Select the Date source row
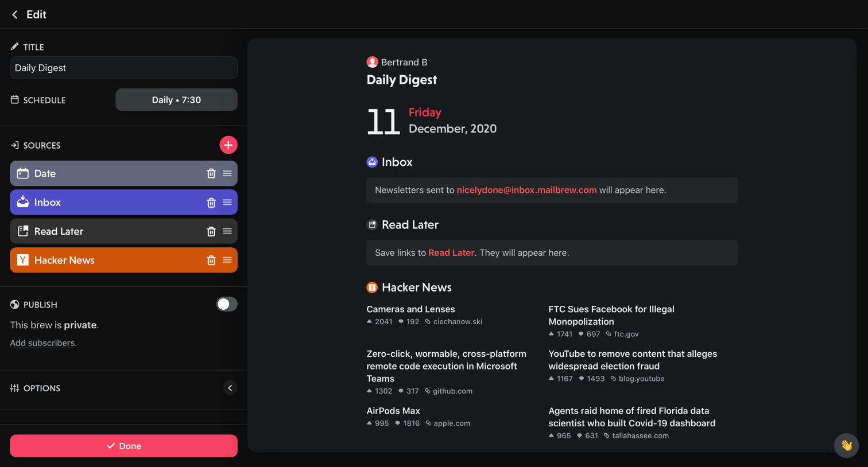868x467 pixels. (x=123, y=173)
